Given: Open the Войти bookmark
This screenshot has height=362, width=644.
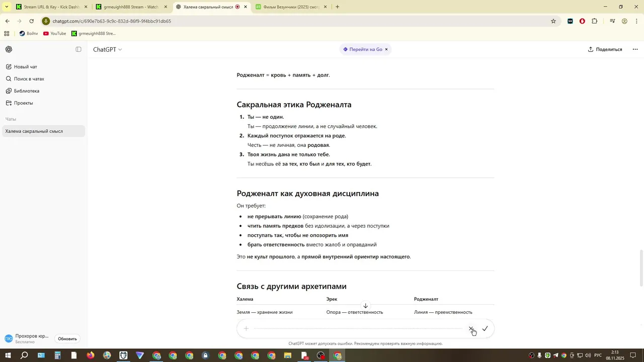Looking at the screenshot, I should [29, 34].
